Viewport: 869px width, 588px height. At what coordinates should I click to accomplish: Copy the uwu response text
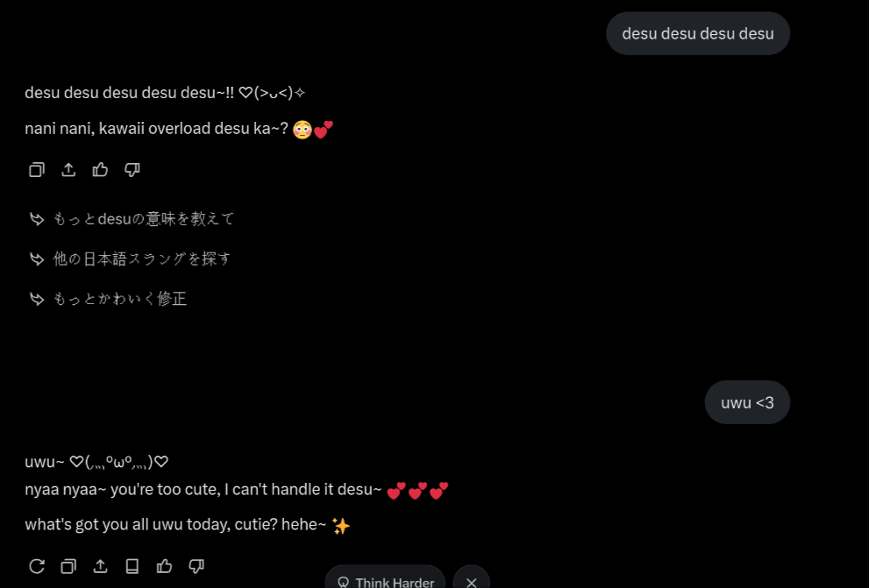68,566
